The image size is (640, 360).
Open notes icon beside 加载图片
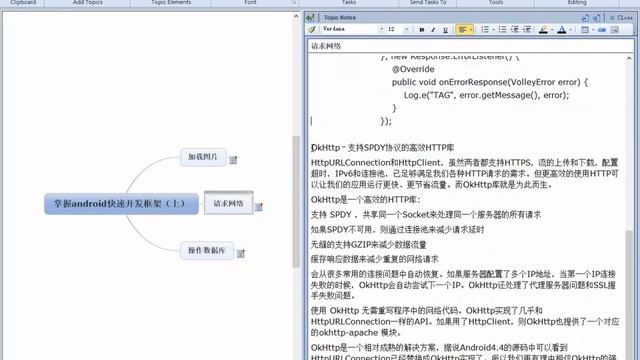coord(233,160)
